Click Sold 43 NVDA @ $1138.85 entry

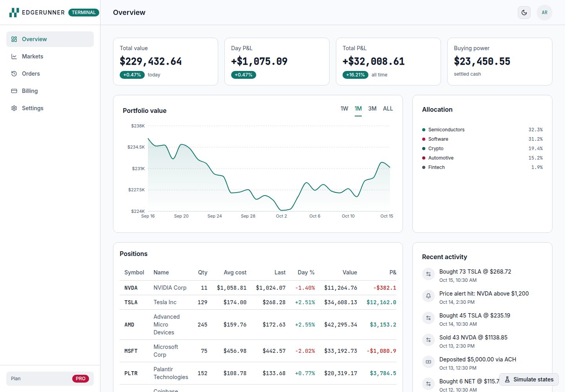[474, 338]
